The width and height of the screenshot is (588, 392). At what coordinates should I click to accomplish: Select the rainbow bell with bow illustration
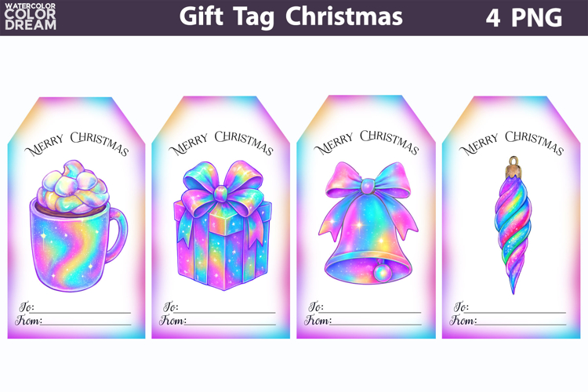(x=368, y=223)
